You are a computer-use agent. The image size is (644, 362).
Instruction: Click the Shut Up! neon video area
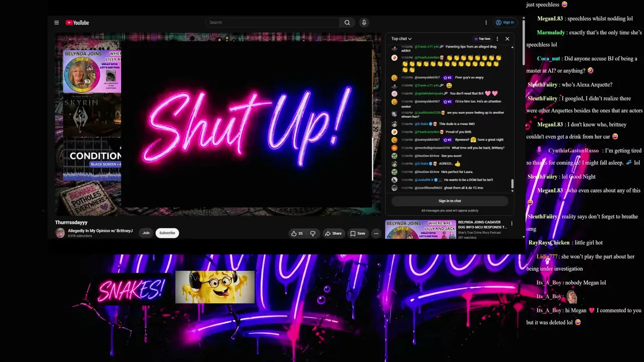[x=248, y=125]
